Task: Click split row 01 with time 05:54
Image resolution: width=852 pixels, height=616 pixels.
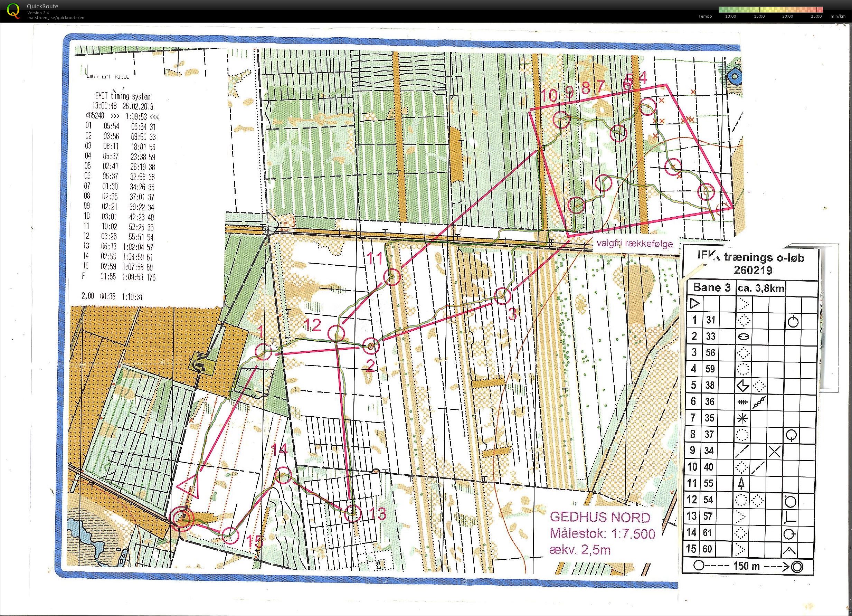Action: click(x=120, y=126)
